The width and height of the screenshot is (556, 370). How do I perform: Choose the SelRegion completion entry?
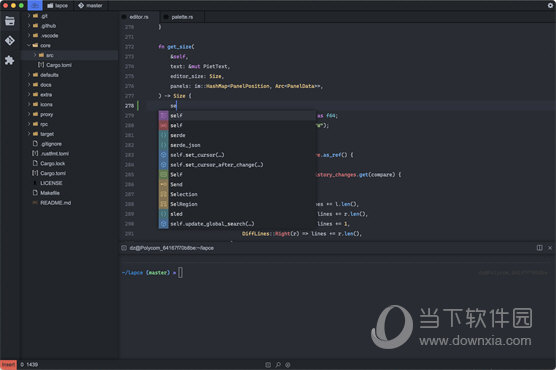point(237,204)
